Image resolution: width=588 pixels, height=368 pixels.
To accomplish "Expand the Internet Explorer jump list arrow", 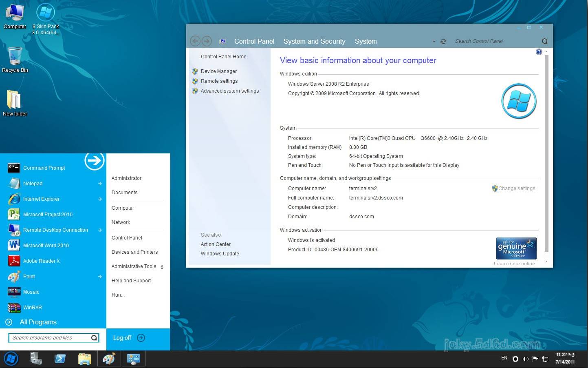I will (100, 199).
